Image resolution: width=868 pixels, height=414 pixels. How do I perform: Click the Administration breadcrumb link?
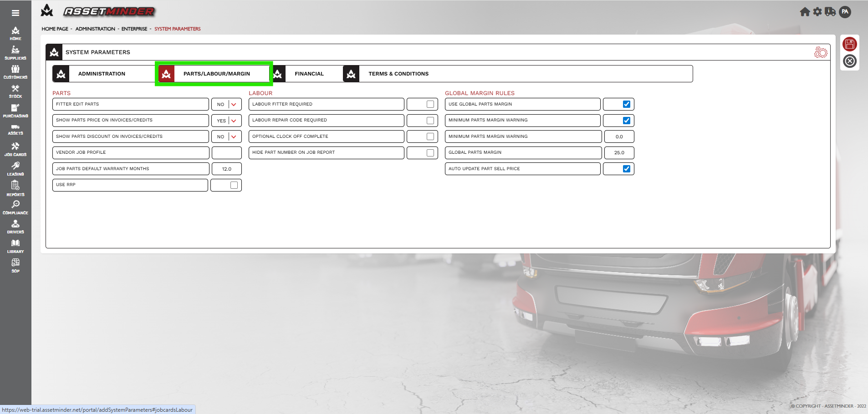pyautogui.click(x=95, y=29)
